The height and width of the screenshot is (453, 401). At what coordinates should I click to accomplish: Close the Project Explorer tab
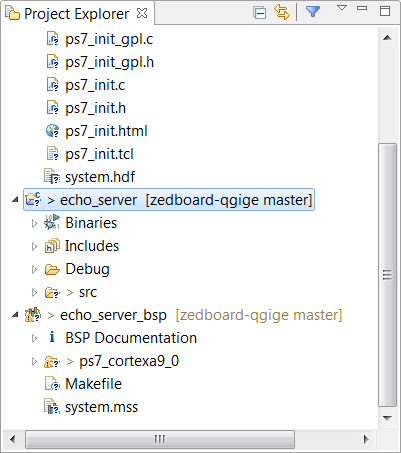pos(142,13)
